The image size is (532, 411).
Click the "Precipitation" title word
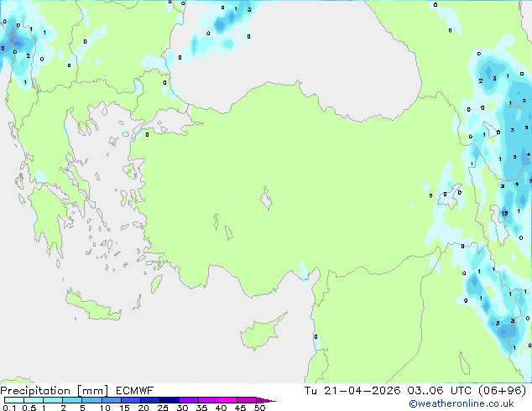pyautogui.click(x=35, y=391)
